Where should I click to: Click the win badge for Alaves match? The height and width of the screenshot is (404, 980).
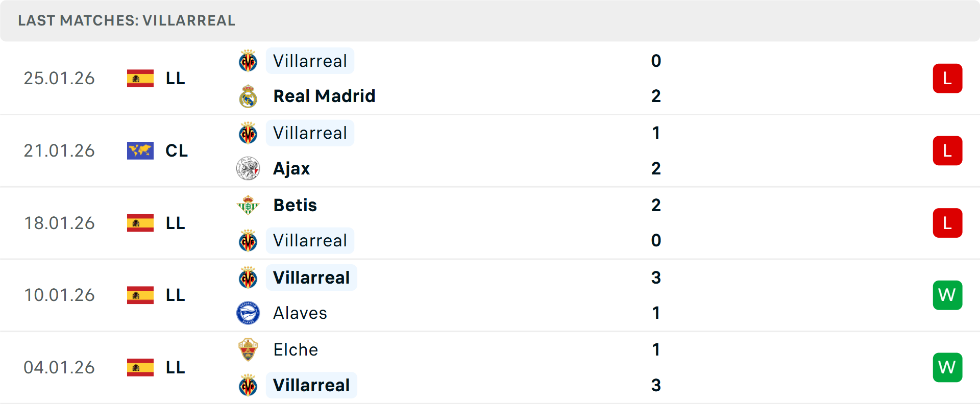pos(947,295)
